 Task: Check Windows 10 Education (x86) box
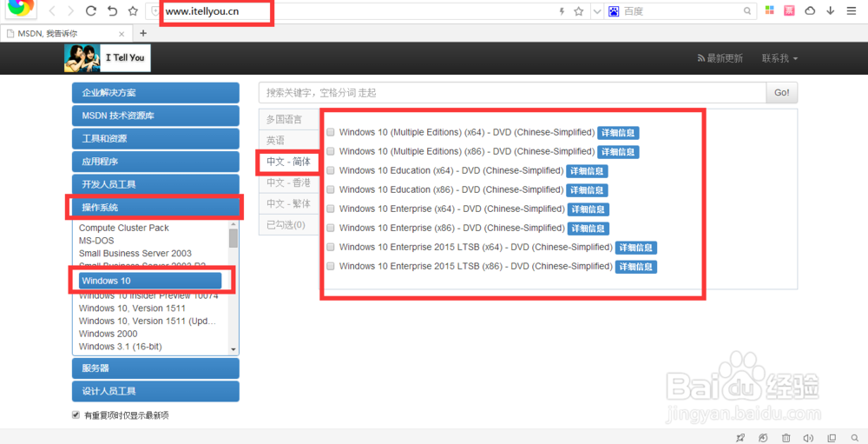[331, 189]
